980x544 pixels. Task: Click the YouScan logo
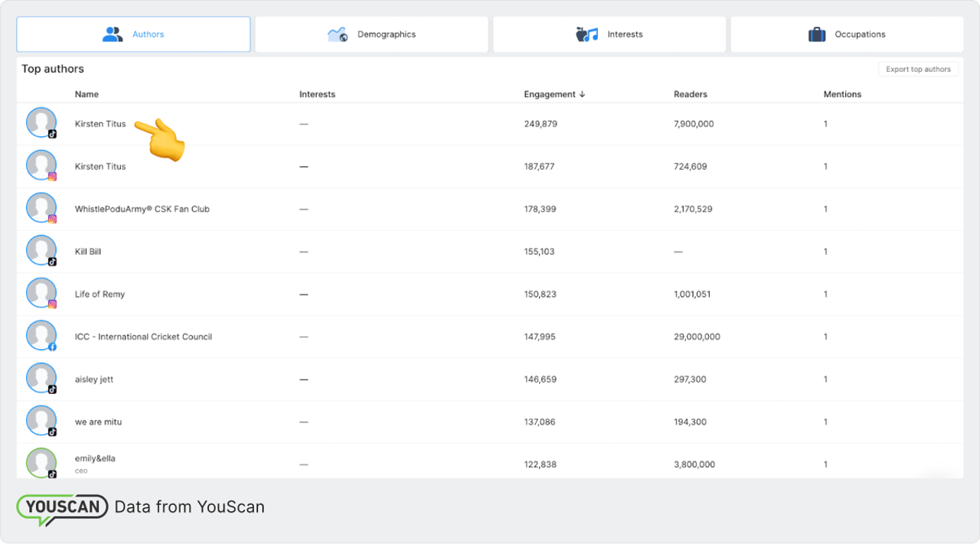[x=61, y=507]
